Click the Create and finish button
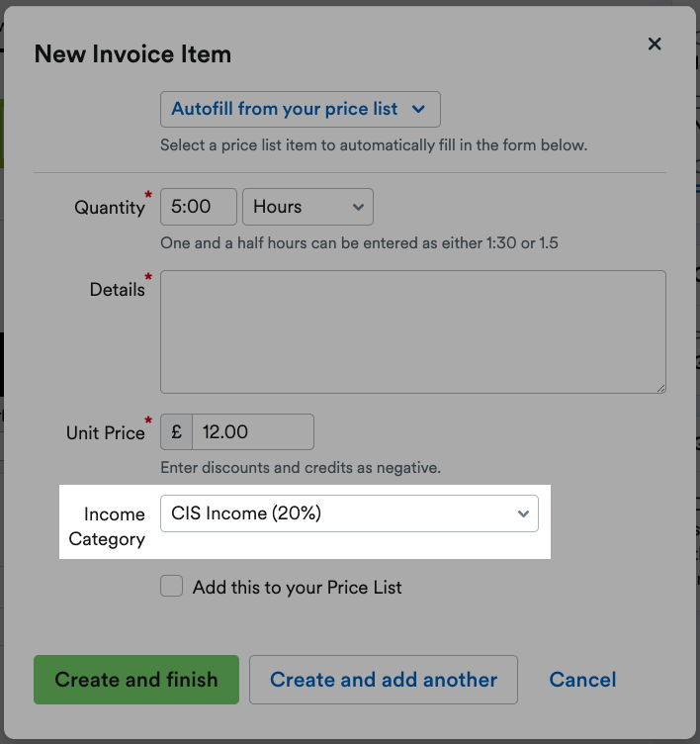This screenshot has width=700, height=744. [x=136, y=680]
